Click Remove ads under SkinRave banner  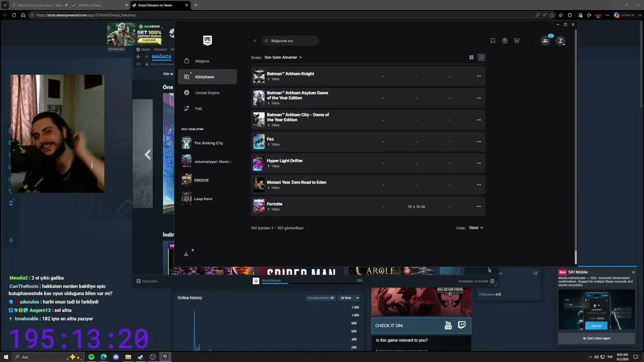tap(116, 49)
